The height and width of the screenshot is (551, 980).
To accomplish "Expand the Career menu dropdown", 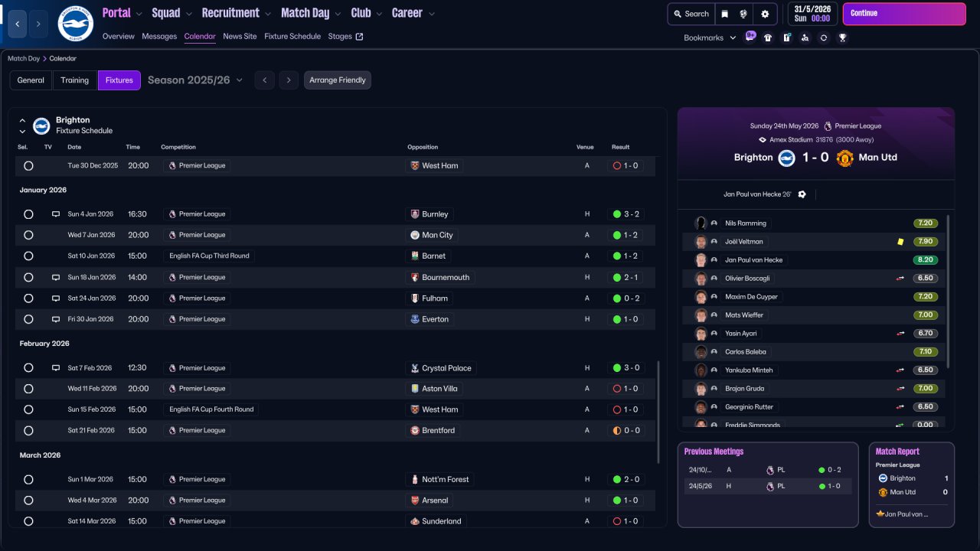I will click(432, 14).
